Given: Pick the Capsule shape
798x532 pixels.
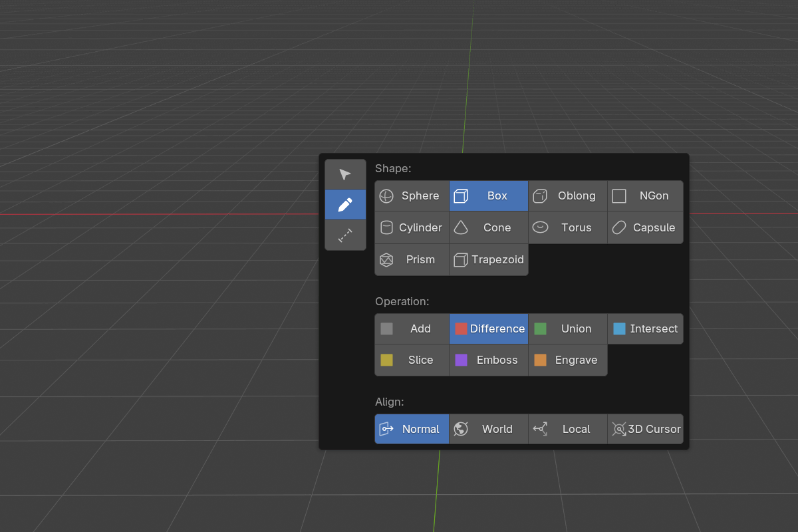Looking at the screenshot, I should pos(645,227).
